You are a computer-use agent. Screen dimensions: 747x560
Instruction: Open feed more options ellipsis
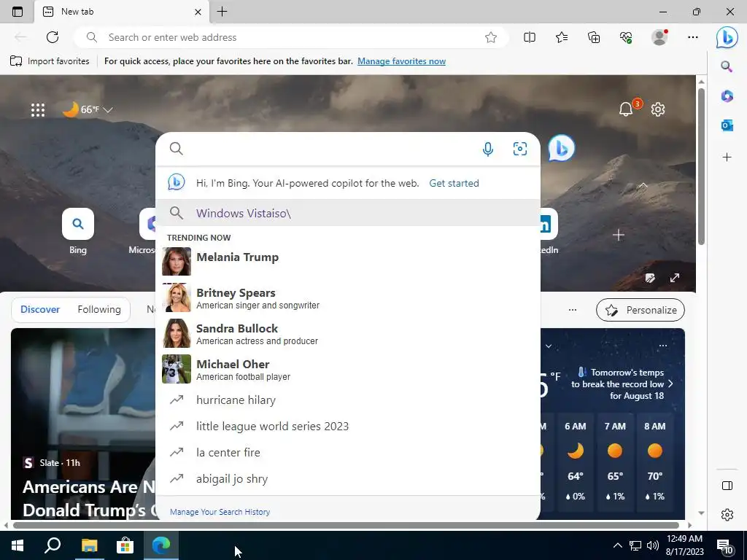click(572, 310)
